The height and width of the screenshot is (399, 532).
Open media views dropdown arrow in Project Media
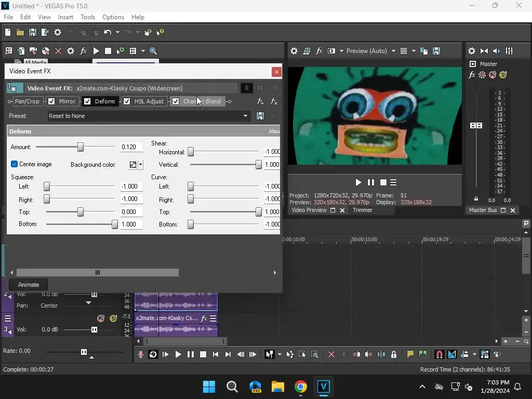click(143, 51)
